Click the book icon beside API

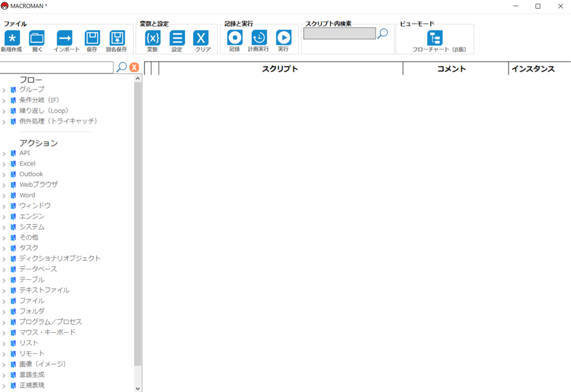13,153
